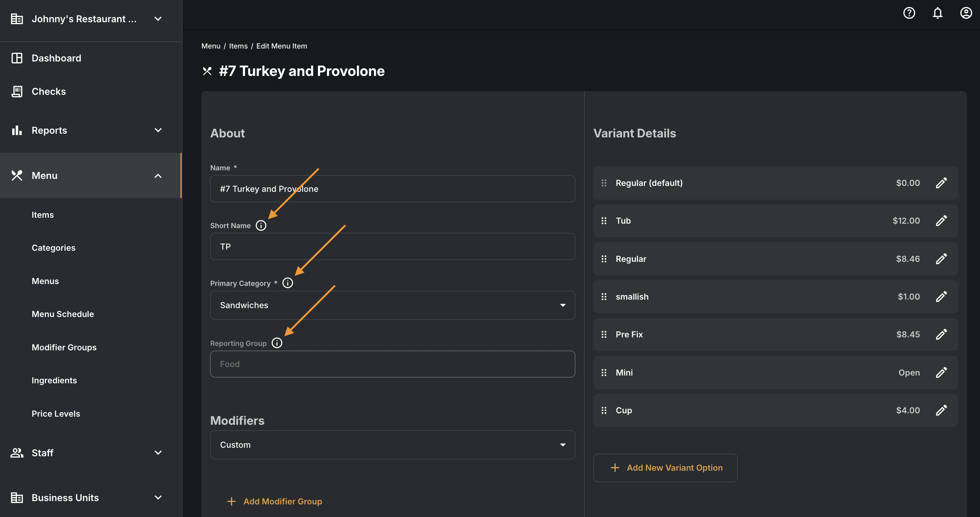The width and height of the screenshot is (980, 517).
Task: Grab the Cup row drag handle
Action: (x=604, y=410)
